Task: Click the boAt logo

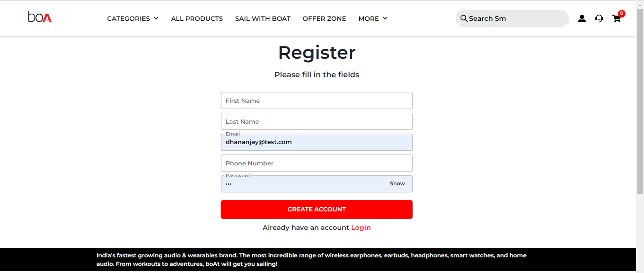Action: 39,17
